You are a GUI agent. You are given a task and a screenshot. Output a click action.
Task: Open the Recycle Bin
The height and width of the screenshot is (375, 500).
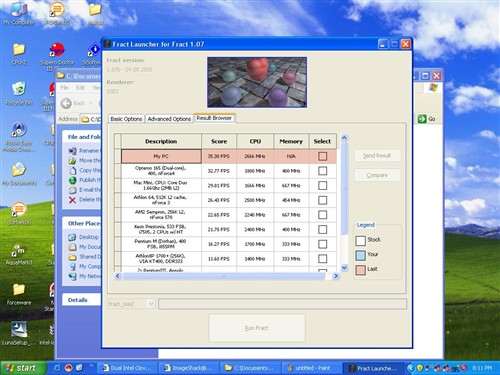click(19, 94)
